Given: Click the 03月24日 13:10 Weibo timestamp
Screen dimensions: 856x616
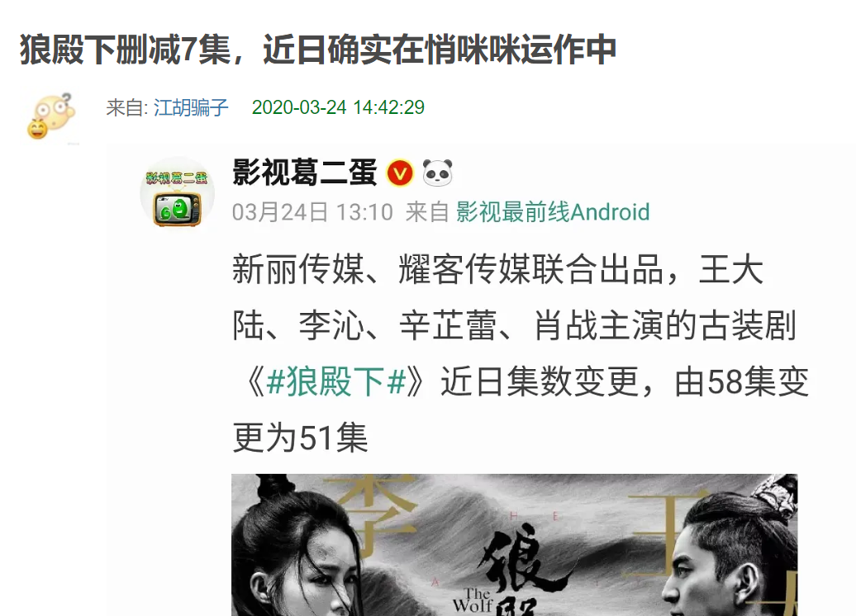Looking at the screenshot, I should tap(313, 212).
